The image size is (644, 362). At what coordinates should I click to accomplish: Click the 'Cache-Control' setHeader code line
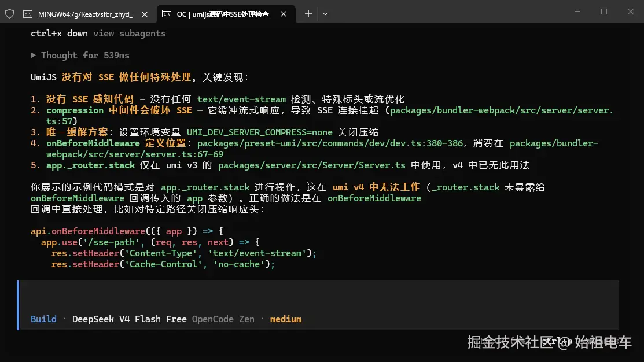163,264
